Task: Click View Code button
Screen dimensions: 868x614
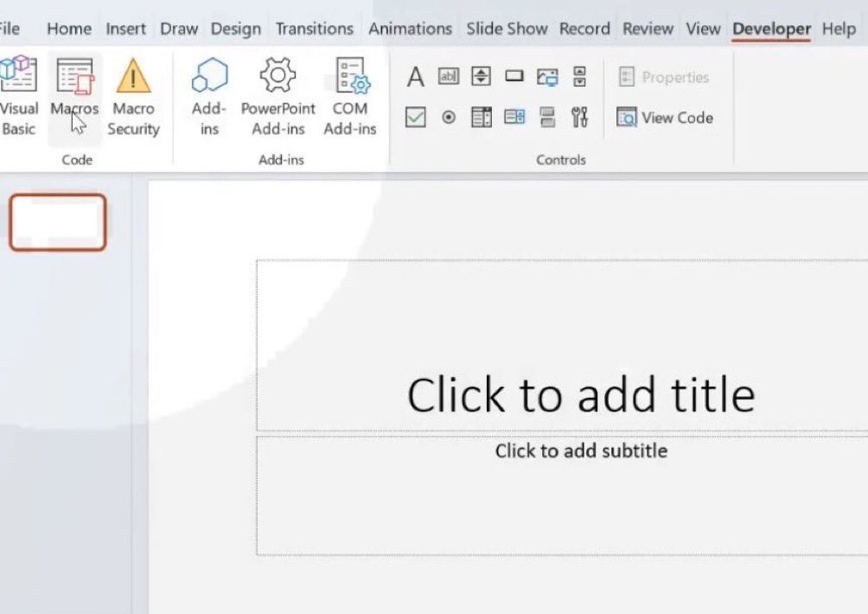Action: click(x=664, y=118)
